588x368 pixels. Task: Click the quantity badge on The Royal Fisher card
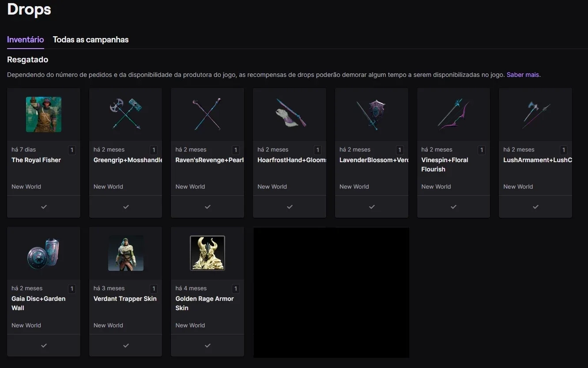(x=72, y=150)
